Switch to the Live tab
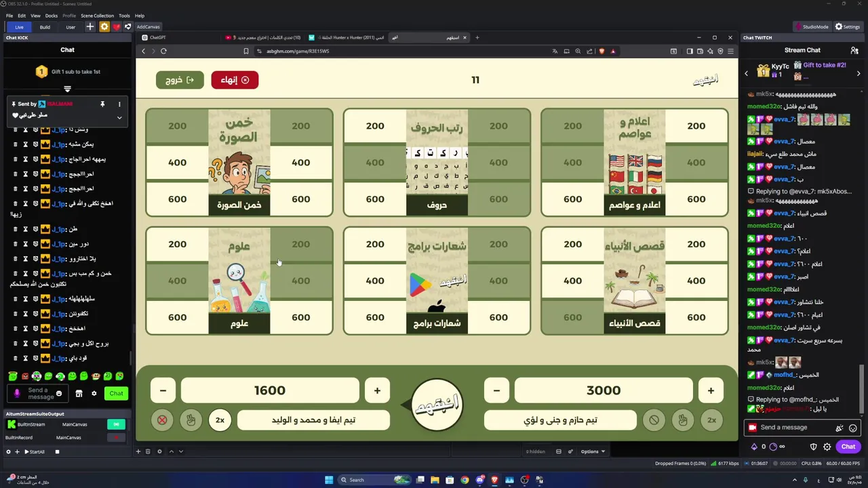Viewport: 868px width, 488px height. [x=19, y=27]
